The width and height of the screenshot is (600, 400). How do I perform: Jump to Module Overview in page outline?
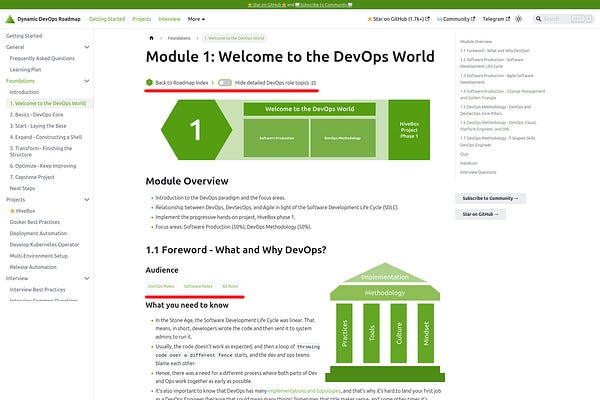tap(476, 41)
